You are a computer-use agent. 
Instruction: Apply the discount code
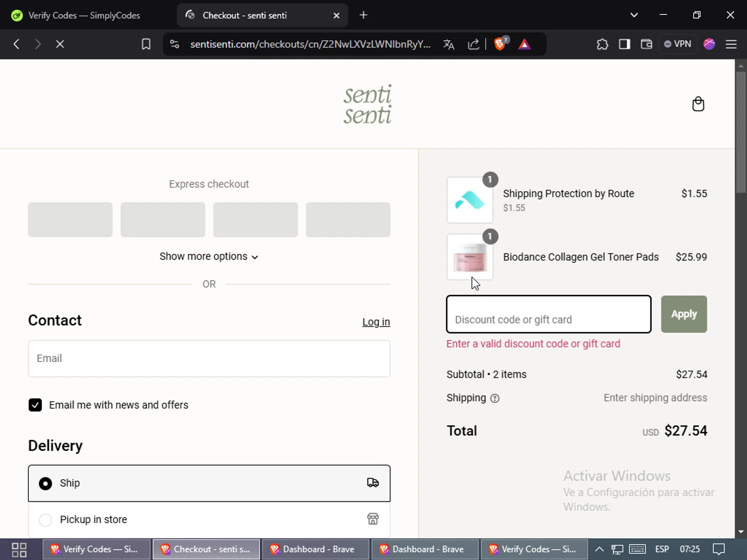pyautogui.click(x=684, y=314)
